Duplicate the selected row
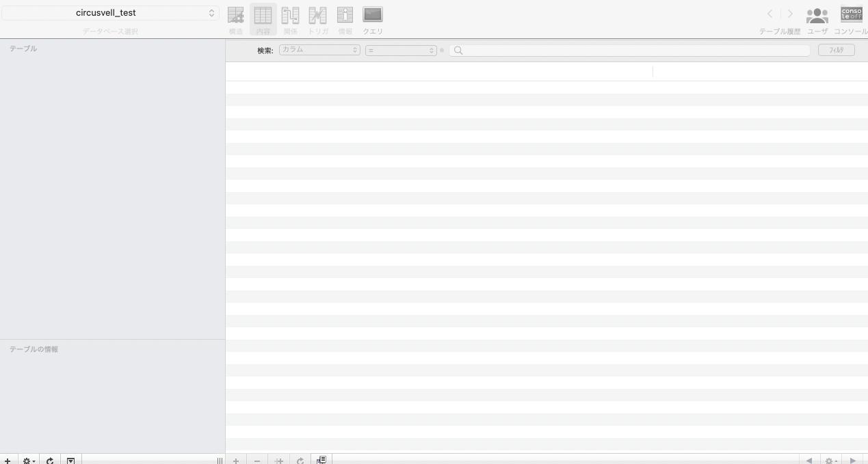Image resolution: width=868 pixels, height=464 pixels. [279, 461]
